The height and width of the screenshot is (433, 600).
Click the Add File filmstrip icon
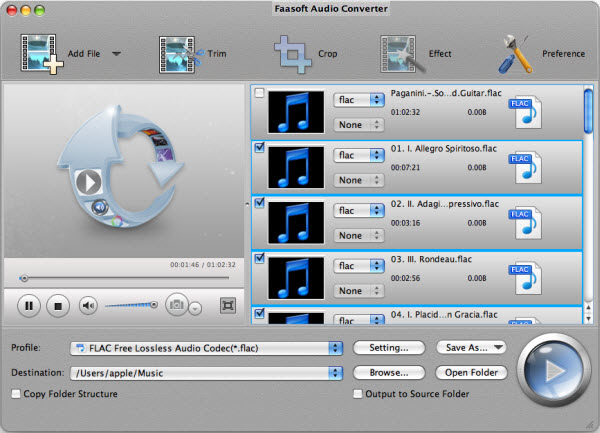tap(41, 54)
